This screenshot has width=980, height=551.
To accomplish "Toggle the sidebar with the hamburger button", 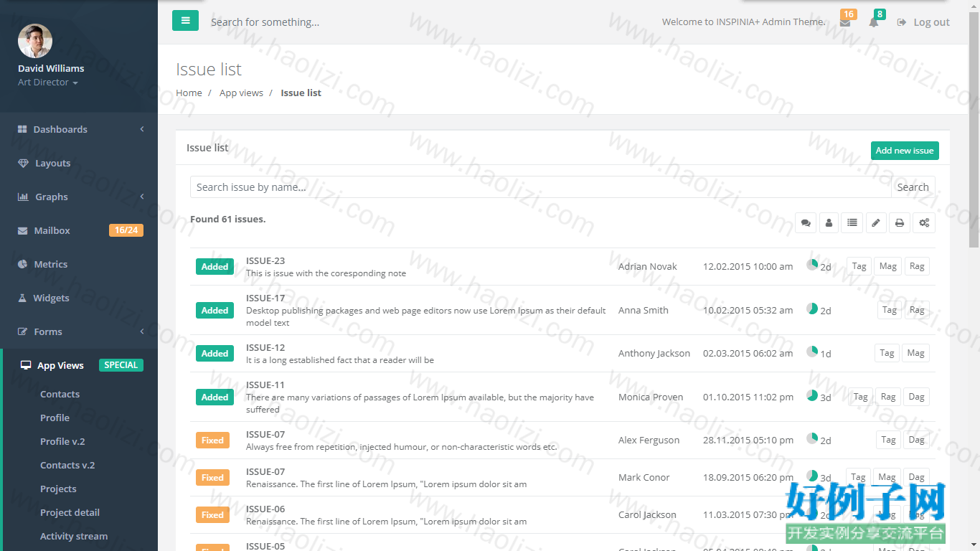I will [x=185, y=21].
